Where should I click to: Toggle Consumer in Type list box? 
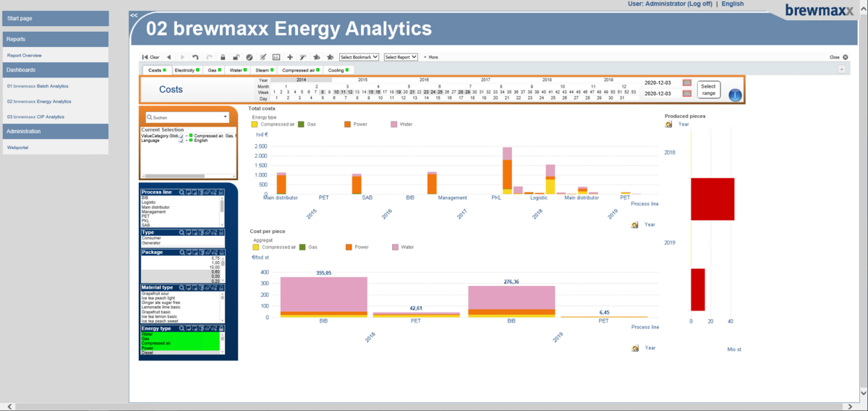[x=151, y=238]
